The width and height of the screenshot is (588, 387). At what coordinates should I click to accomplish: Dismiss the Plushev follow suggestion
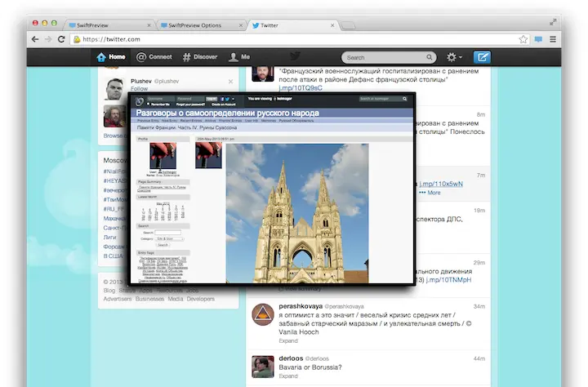230,82
